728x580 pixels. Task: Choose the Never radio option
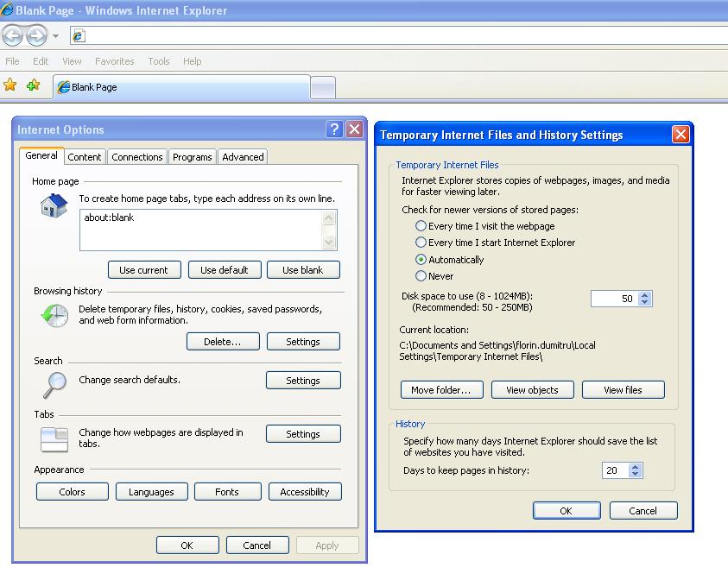point(421,276)
